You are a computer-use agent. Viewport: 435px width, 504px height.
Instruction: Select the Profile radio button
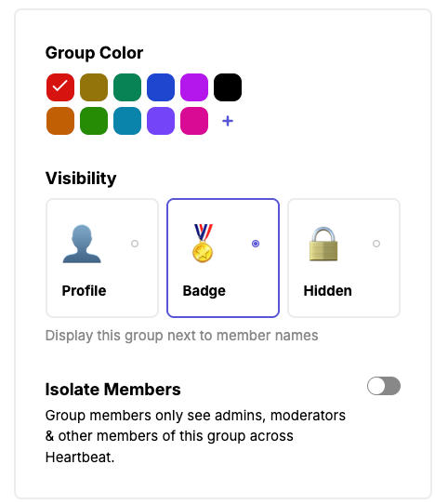pyautogui.click(x=135, y=244)
